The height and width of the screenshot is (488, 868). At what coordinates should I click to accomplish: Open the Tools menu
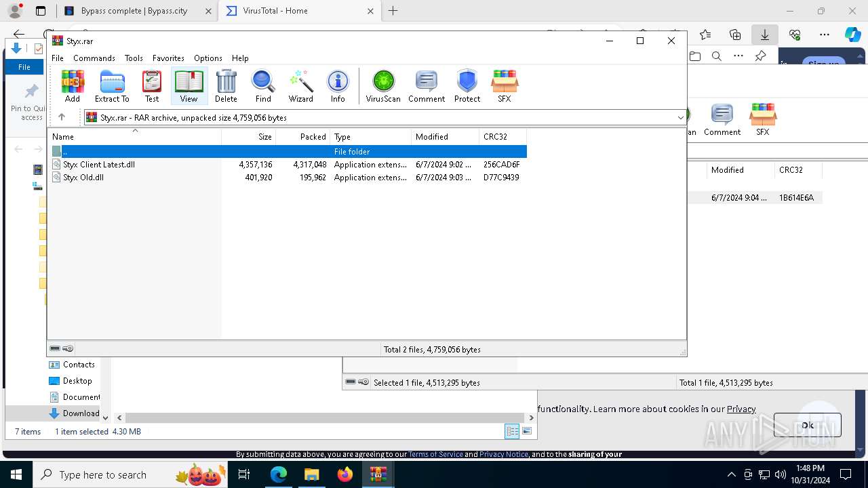134,58
